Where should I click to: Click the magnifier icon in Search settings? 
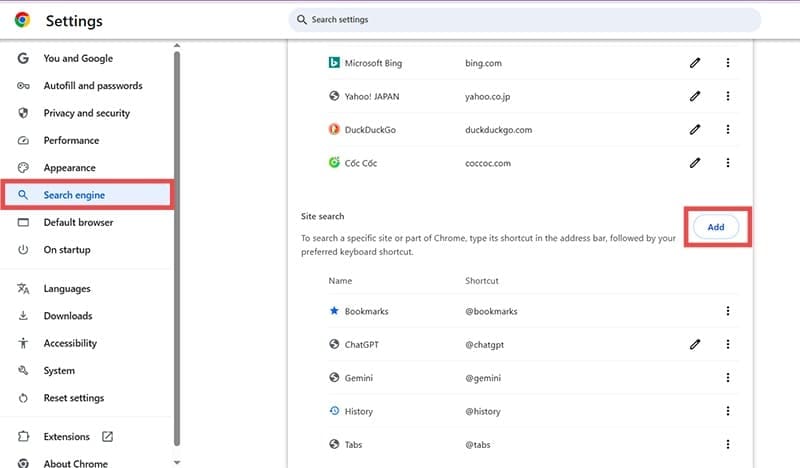coord(302,20)
